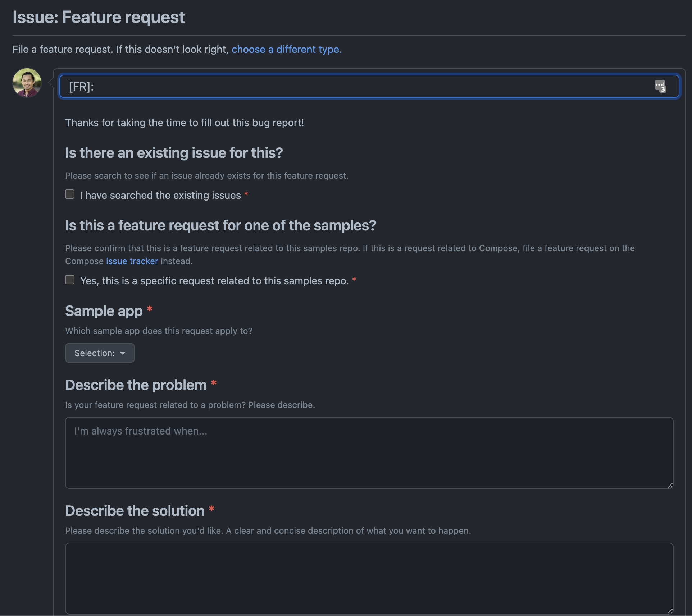
Task: Grab the resize handle of the problem text area
Action: pyautogui.click(x=670, y=486)
